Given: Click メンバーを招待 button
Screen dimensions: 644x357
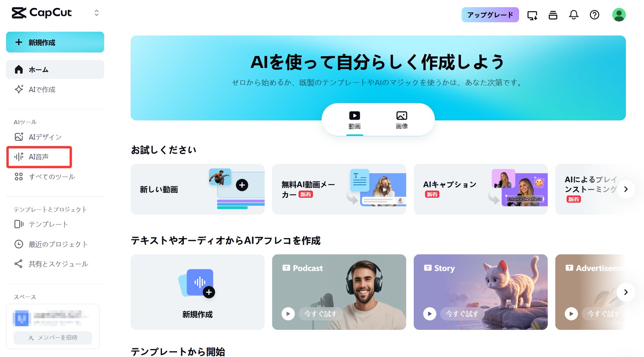Looking at the screenshot, I should 53,338.
